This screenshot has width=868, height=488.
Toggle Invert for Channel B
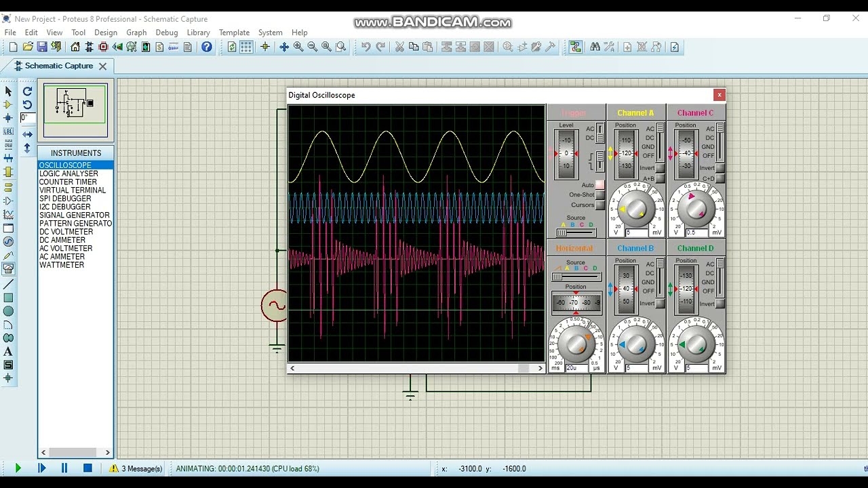tap(660, 304)
